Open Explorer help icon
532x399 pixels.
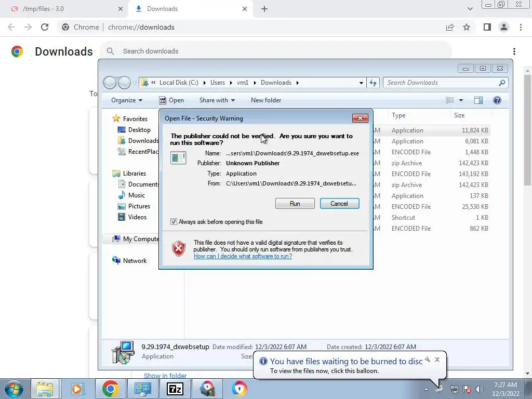coord(497,100)
